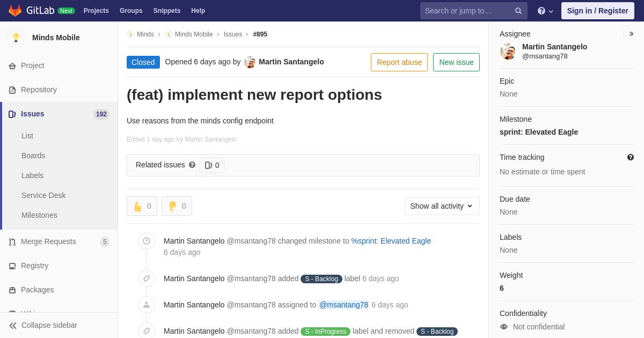
Task: Click the search magnifier icon
Action: [518, 11]
